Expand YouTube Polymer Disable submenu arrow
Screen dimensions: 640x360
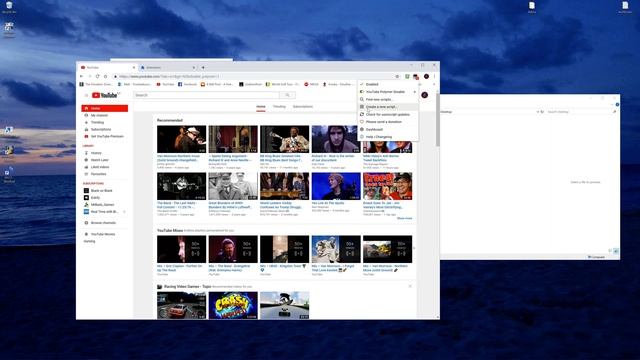tap(415, 92)
